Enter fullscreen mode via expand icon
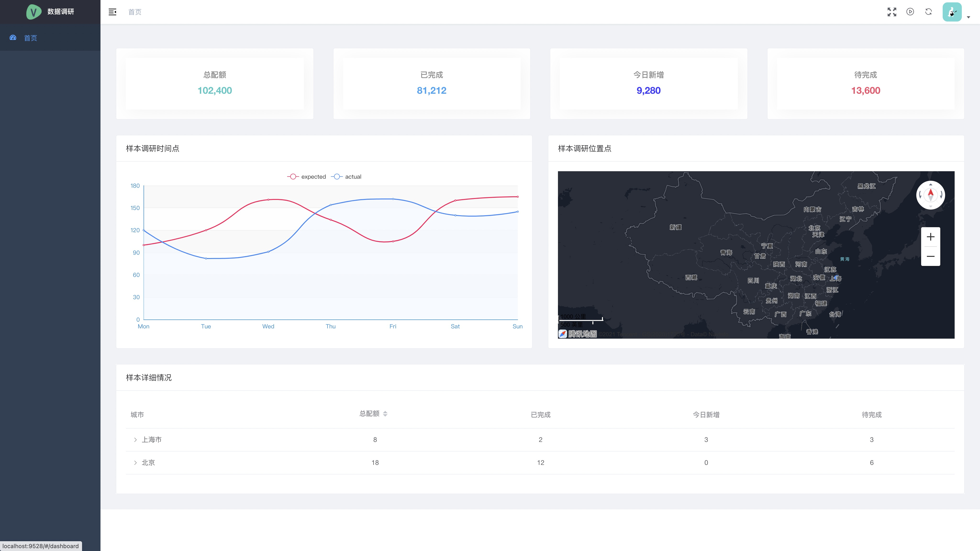The width and height of the screenshot is (980, 551). click(x=892, y=12)
